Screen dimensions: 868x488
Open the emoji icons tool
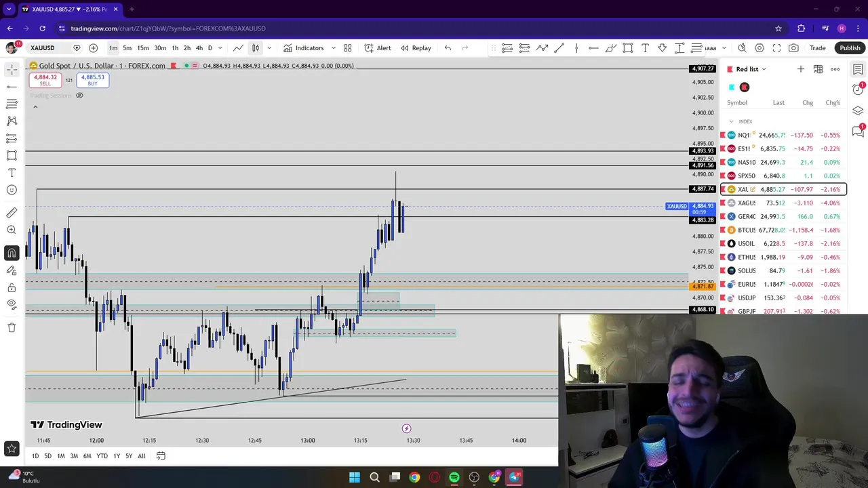click(12, 190)
